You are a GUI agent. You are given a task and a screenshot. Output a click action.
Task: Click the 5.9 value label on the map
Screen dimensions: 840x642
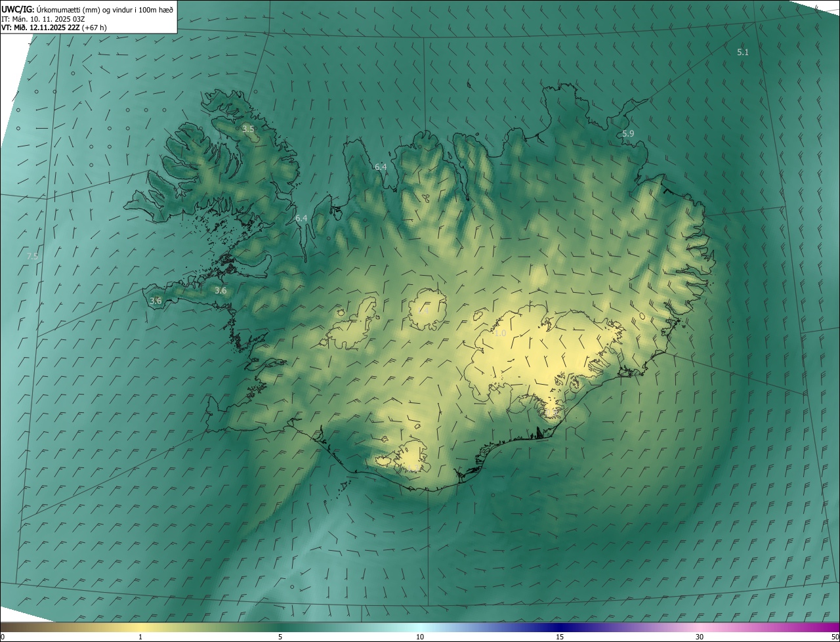tap(628, 133)
